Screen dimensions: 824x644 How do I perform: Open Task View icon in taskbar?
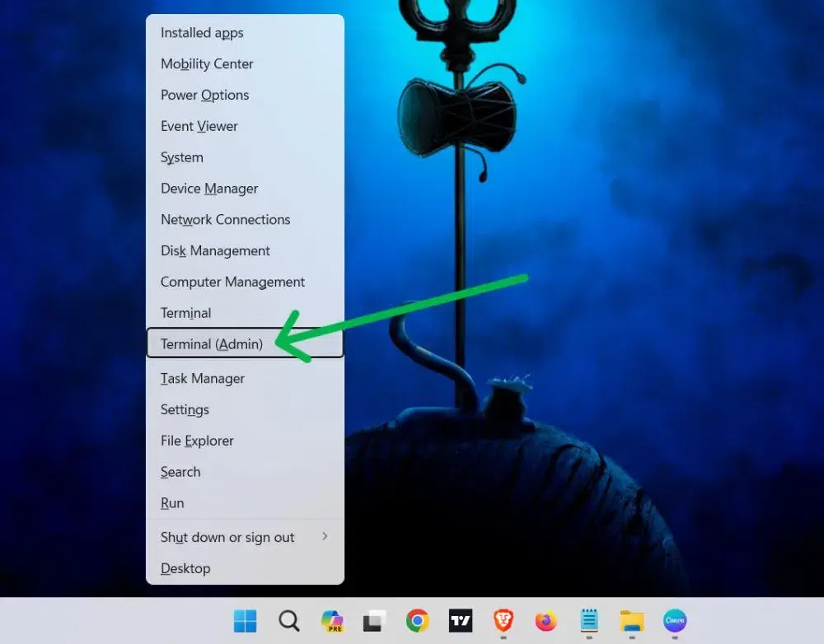pyautogui.click(x=375, y=621)
